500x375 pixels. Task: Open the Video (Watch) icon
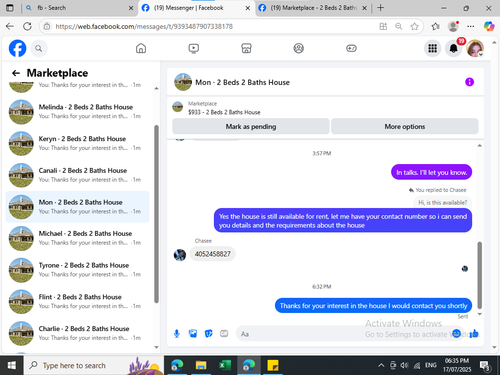[194, 48]
